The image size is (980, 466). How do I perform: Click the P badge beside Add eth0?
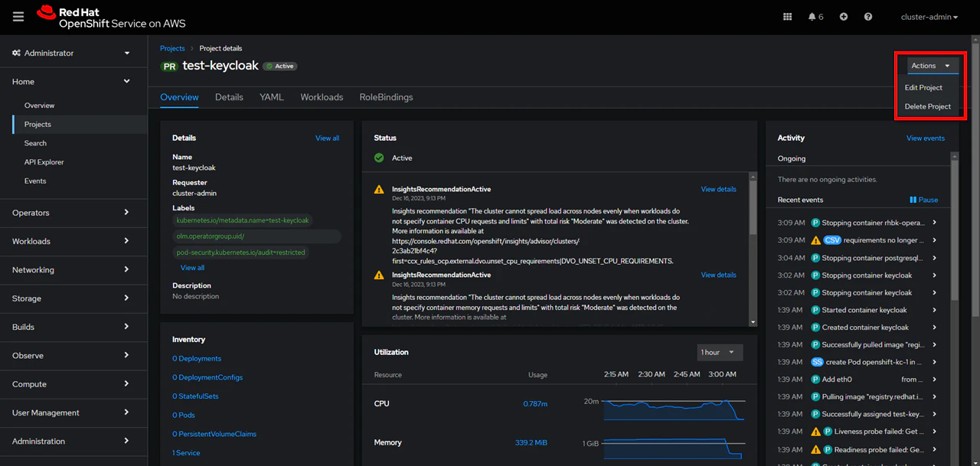(815, 380)
